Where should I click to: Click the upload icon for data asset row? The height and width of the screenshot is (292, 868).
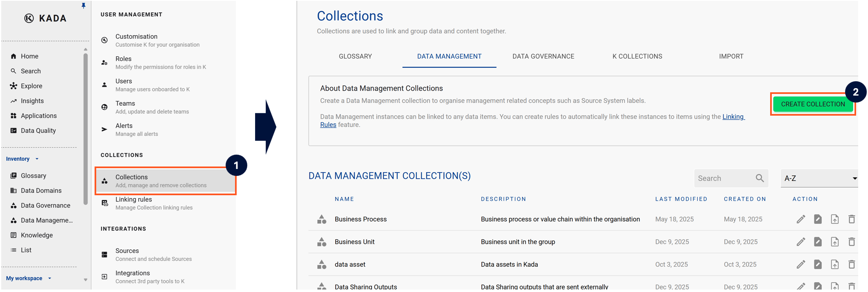(x=834, y=265)
